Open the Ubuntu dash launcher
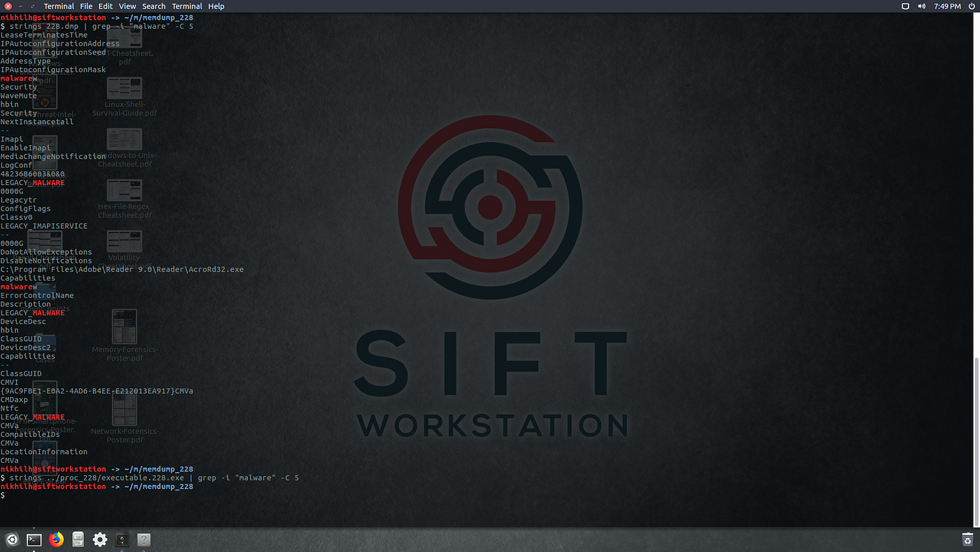980x552 pixels. click(11, 539)
